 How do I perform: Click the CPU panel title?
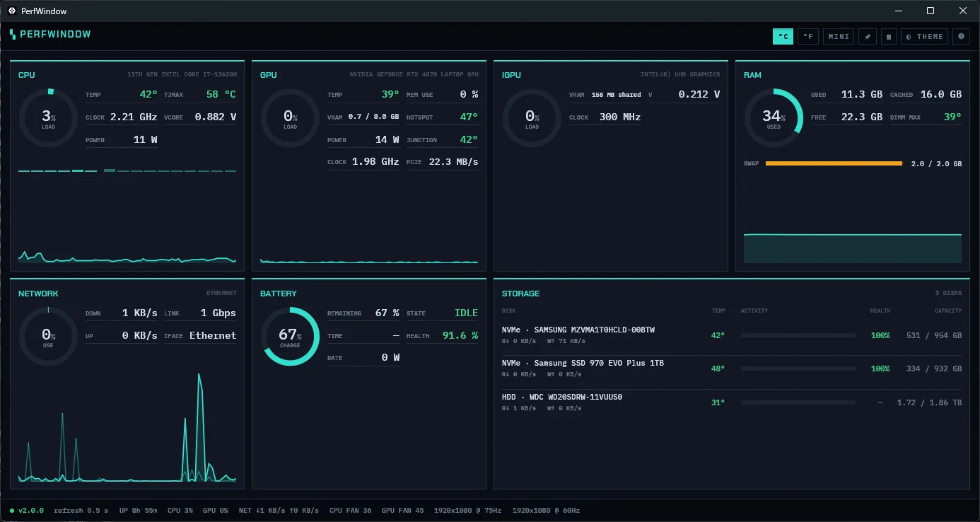coord(26,75)
